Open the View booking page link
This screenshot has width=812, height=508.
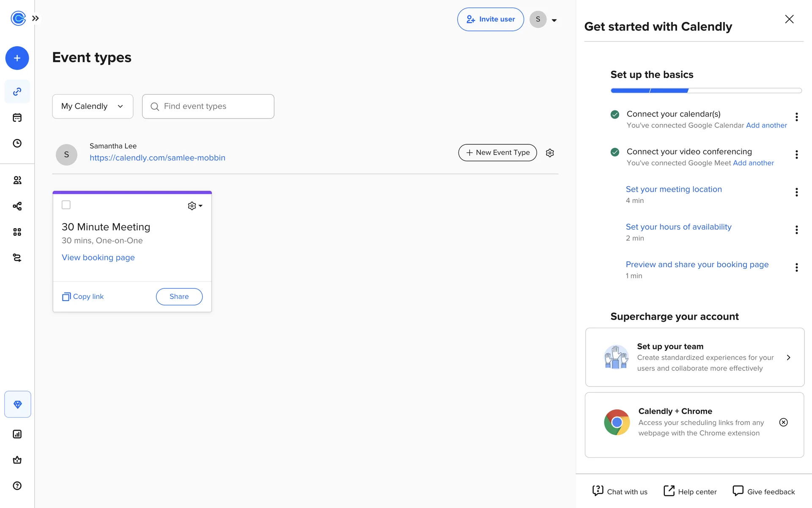click(98, 257)
